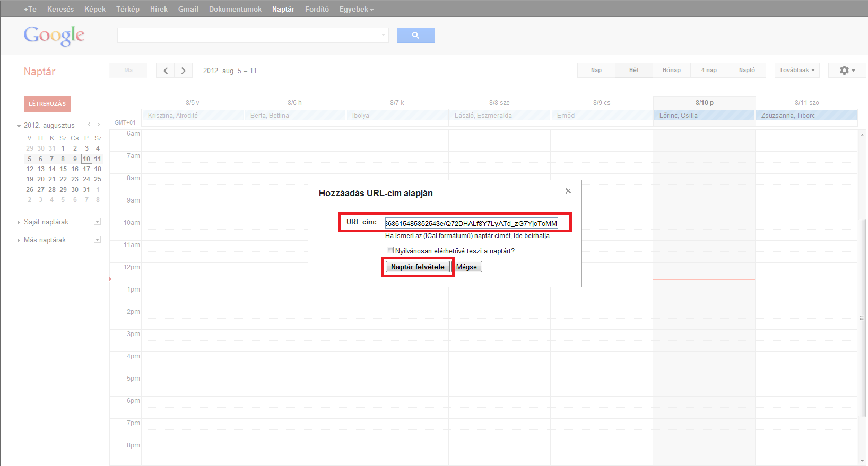868x466 pixels.
Task: Open the Zsuzsanna, Tiborc all-day event
Action: [806, 115]
